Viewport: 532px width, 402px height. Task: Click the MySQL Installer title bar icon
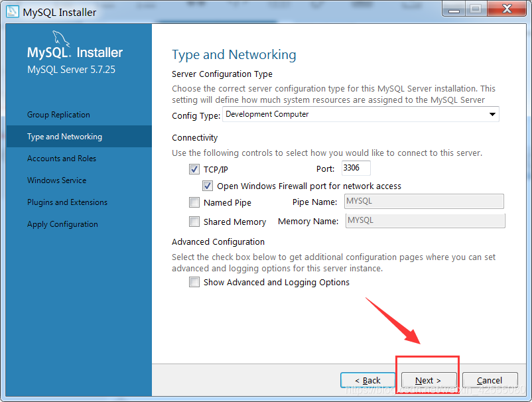pyautogui.click(x=12, y=11)
